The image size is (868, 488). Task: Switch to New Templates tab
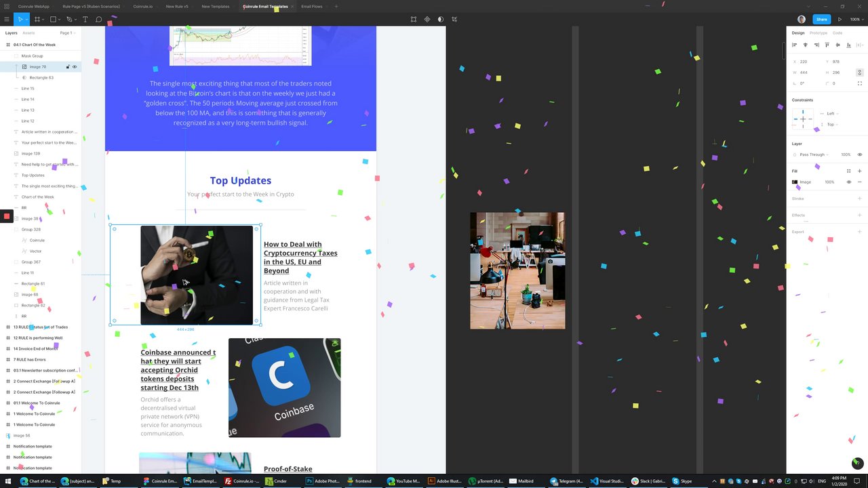(216, 6)
